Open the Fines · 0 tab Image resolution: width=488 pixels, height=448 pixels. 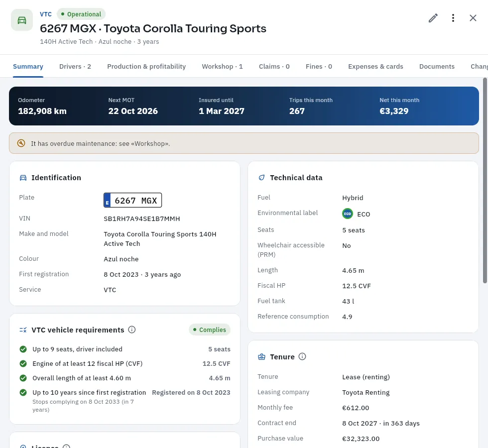pyautogui.click(x=319, y=66)
